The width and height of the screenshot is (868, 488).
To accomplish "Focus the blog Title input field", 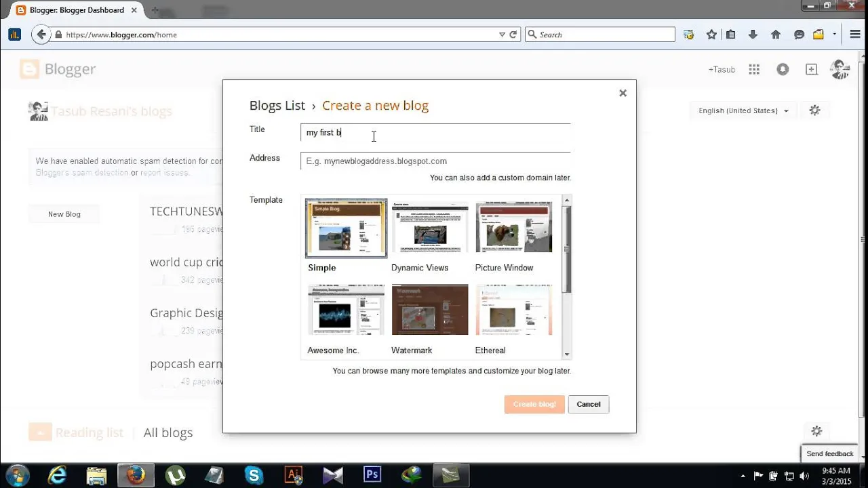I will (435, 132).
